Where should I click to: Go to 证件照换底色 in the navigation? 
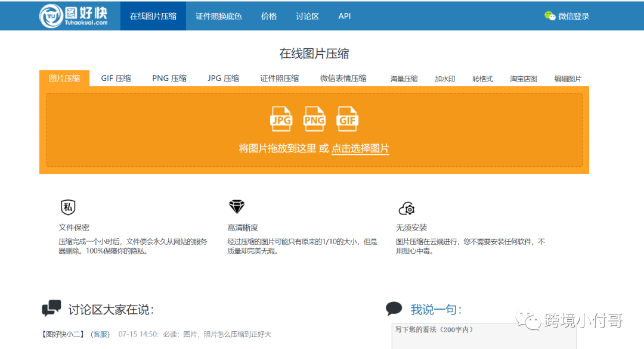pos(218,16)
